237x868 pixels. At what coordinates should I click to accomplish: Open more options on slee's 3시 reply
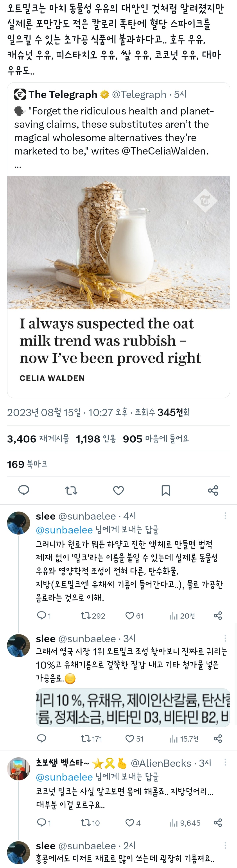(x=225, y=638)
